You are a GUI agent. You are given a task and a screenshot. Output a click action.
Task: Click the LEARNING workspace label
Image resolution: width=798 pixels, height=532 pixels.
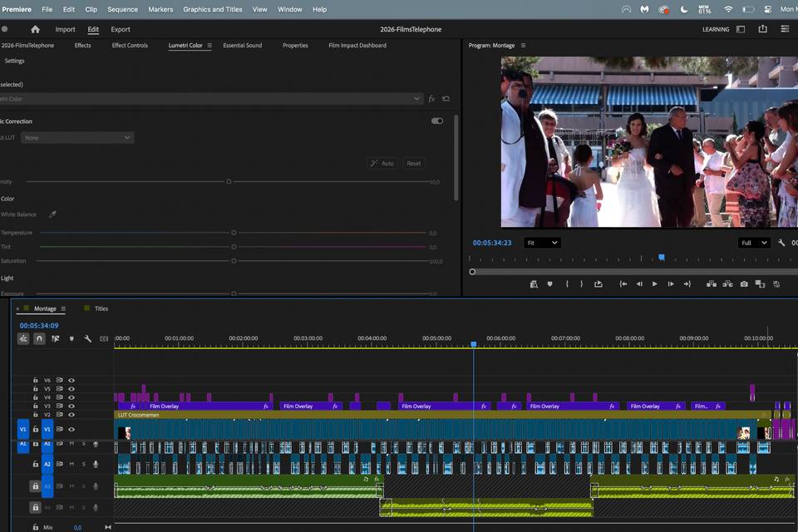point(716,30)
